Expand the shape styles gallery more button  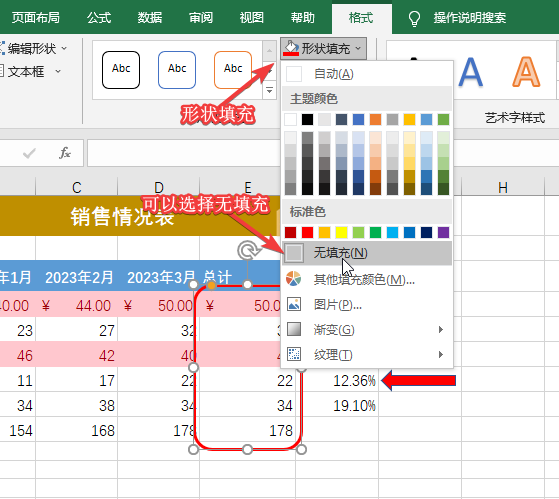point(269,91)
